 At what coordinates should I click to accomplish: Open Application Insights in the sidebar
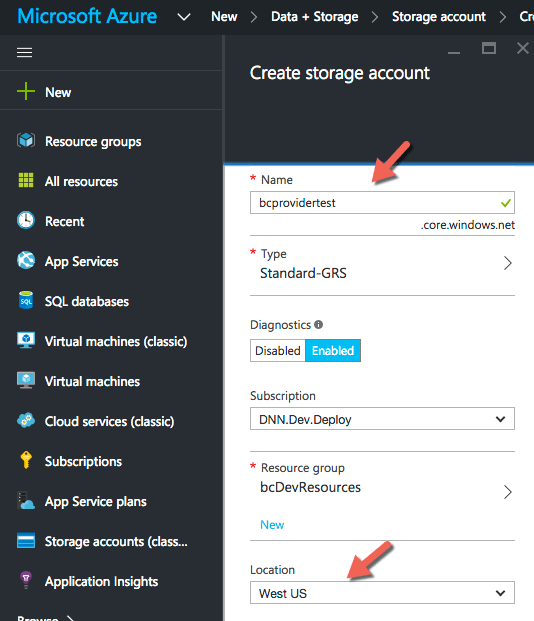[101, 581]
